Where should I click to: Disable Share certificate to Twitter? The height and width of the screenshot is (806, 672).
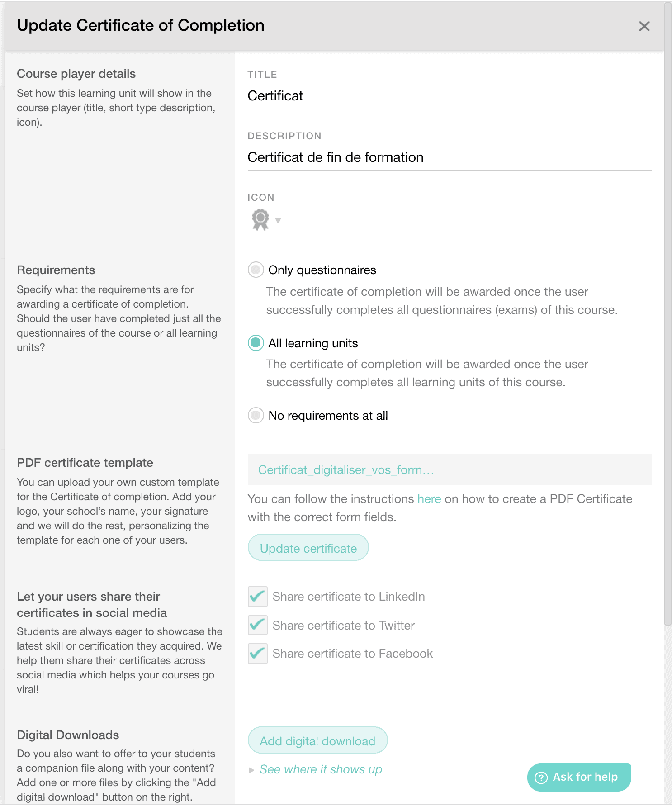click(257, 625)
